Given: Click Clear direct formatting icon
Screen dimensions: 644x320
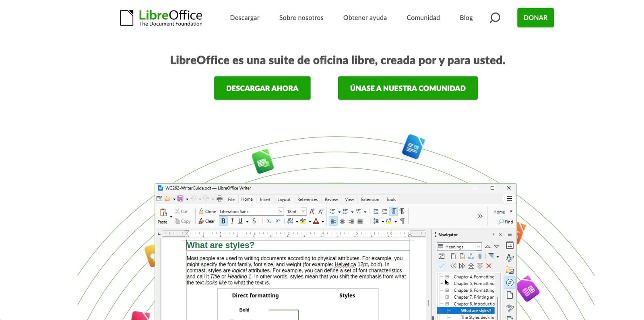Looking at the screenshot, I should (201, 221).
